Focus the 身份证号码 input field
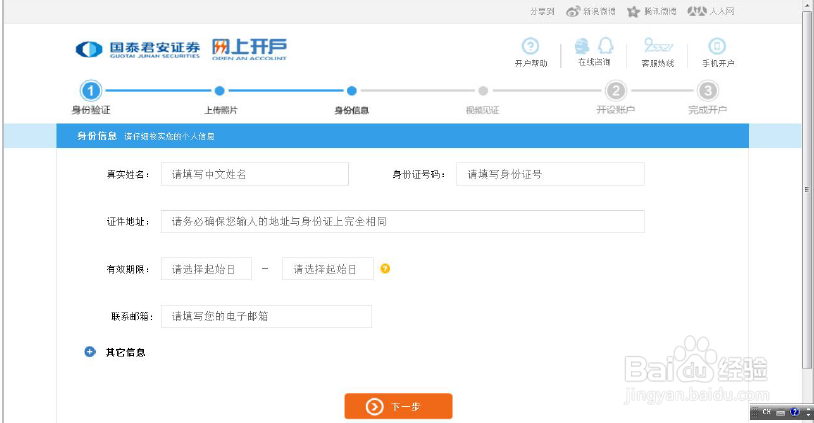 tap(550, 174)
